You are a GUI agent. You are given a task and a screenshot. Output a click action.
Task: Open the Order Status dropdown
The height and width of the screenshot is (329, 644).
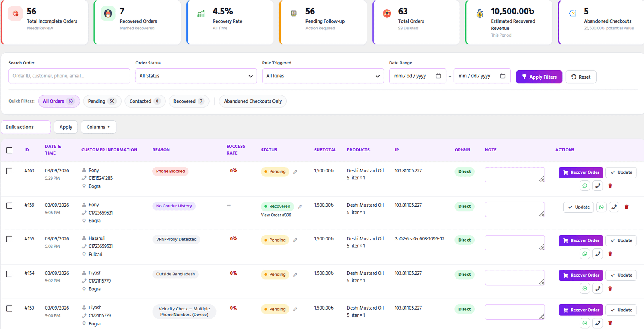pos(196,76)
